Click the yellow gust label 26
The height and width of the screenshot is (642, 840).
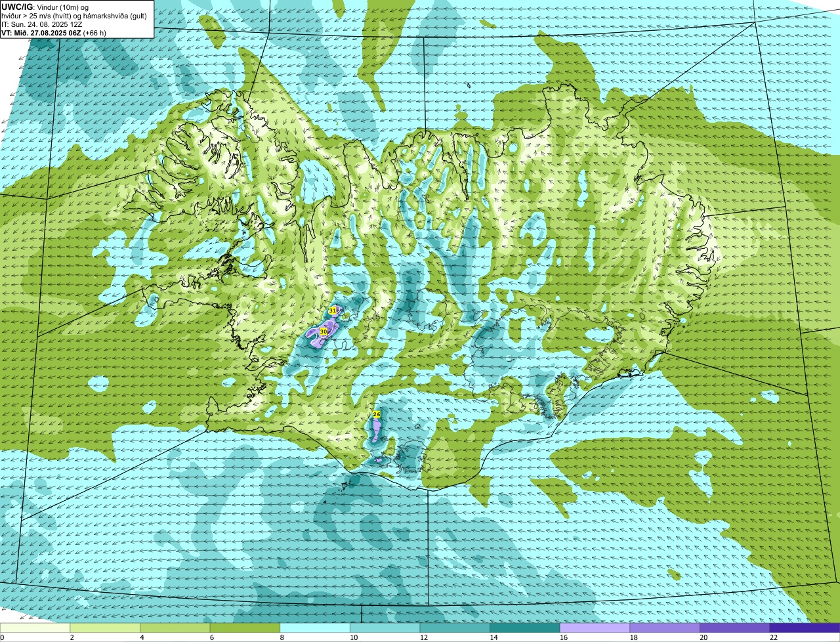tap(377, 414)
